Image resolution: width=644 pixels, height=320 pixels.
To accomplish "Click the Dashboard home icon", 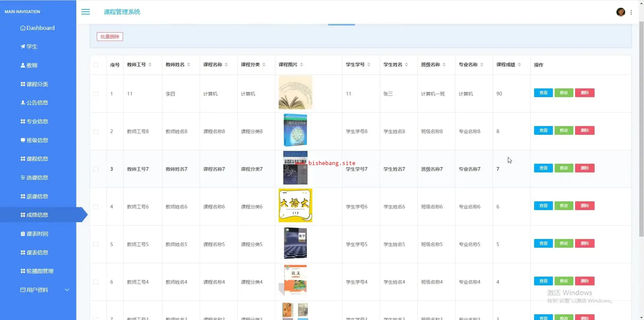I will point(23,28).
